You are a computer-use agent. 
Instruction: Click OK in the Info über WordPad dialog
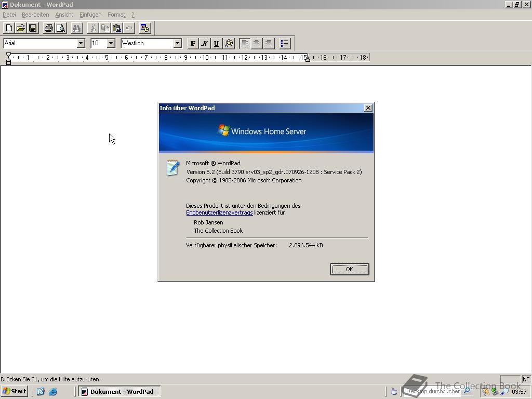click(350, 269)
